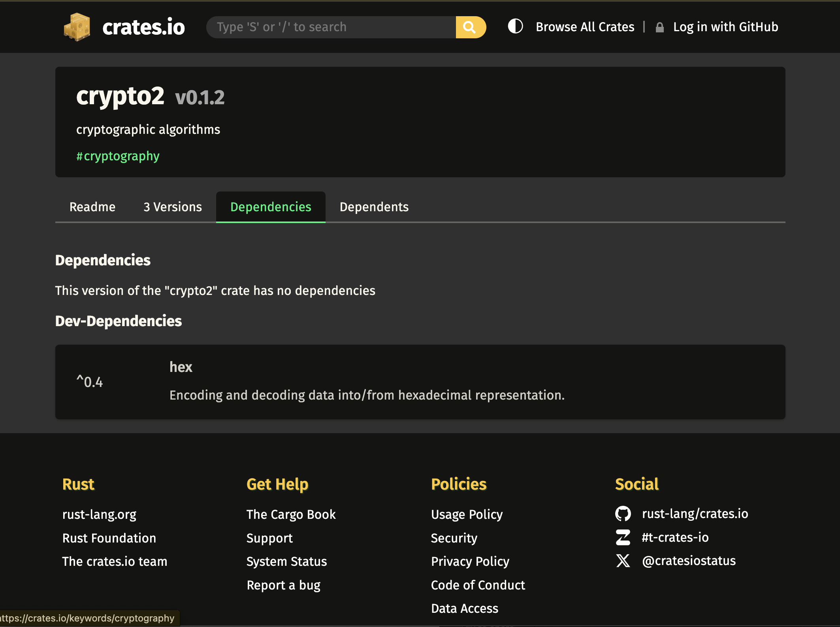Open System Status link

pos(286,561)
